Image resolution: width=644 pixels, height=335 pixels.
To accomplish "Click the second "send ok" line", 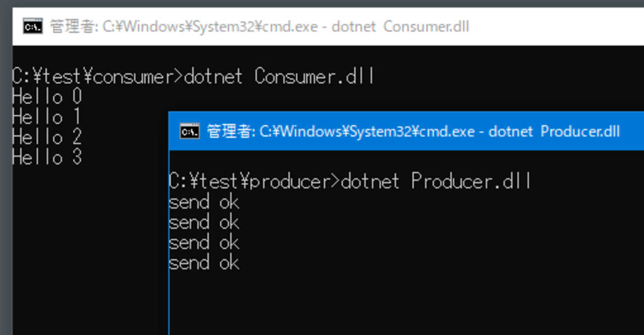I will (x=204, y=222).
